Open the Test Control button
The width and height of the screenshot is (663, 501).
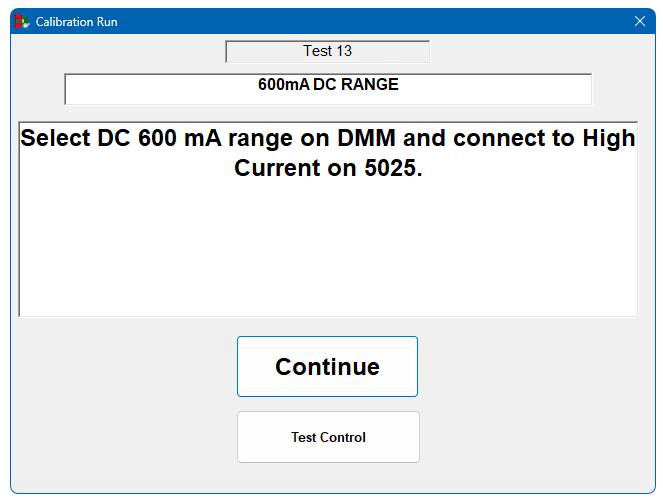coord(328,437)
